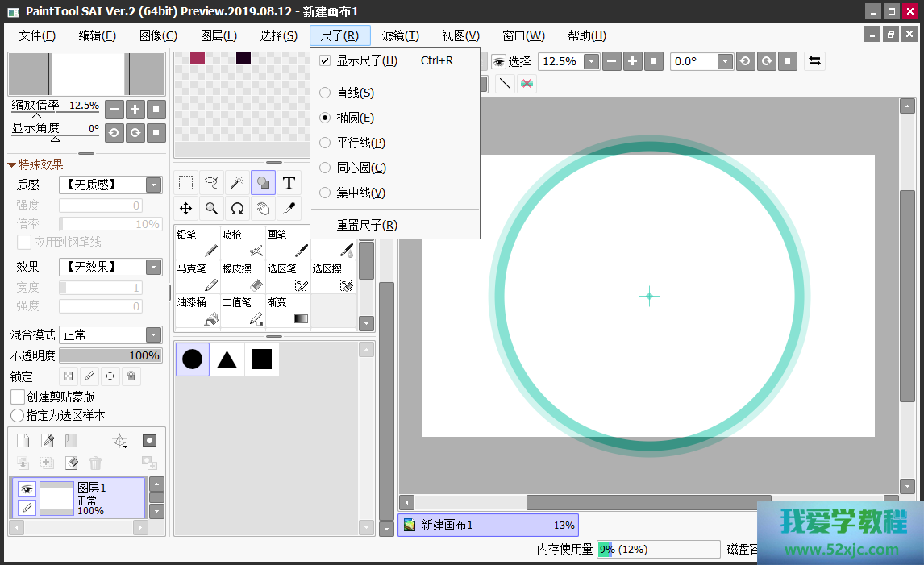Image resolution: width=924 pixels, height=565 pixels.
Task: Adjust the 不透明度 opacity slider
Action: click(110, 355)
